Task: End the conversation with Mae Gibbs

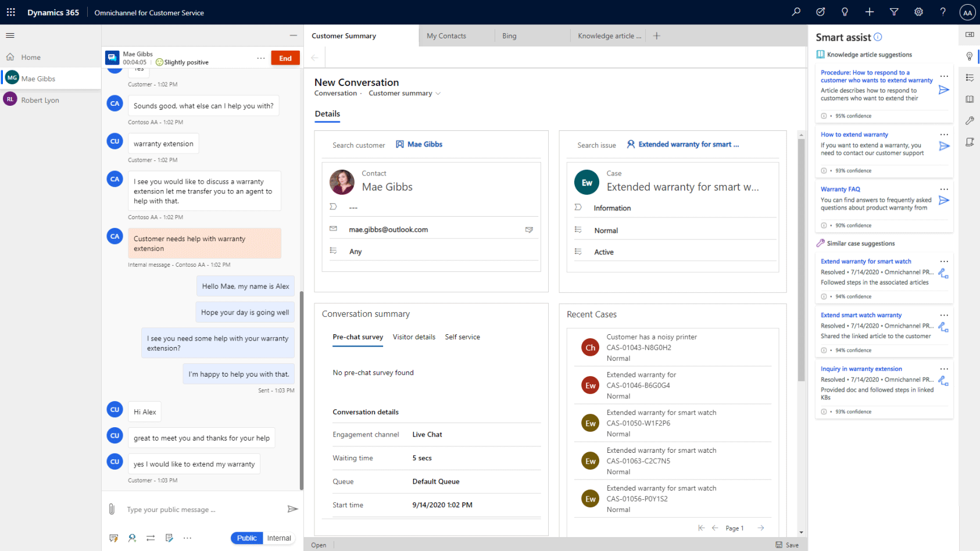Action: [x=285, y=58]
